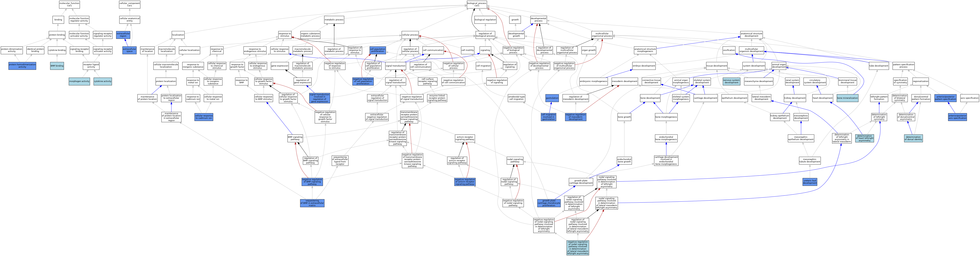Click the blue 'gastrulation' node
The height and width of the screenshot is (256, 980).
[552, 98]
